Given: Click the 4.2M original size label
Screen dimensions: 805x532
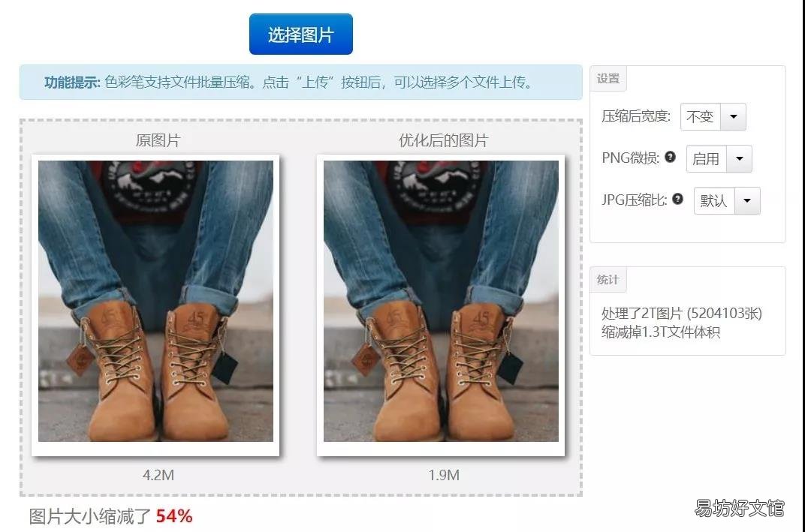Looking at the screenshot, I should [158, 475].
